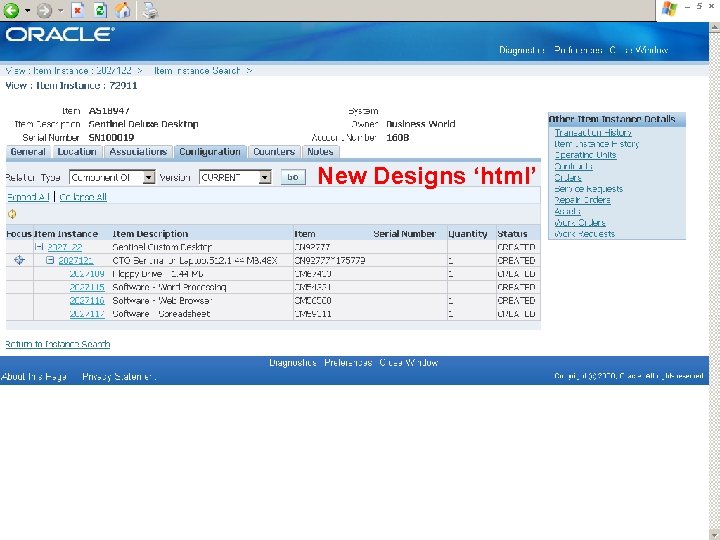This screenshot has height=540, width=720.
Task: Open the Version dropdown showing CURRENT
Action: coord(265,177)
